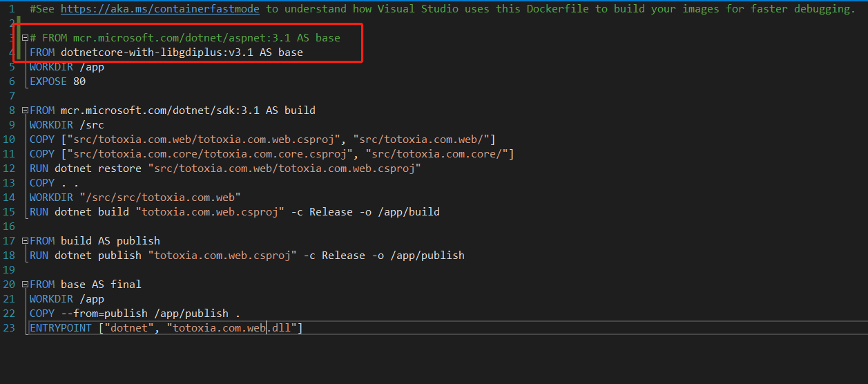The height and width of the screenshot is (384, 868).
Task: Collapse the 'FROM build AS publish' block
Action: tap(25, 241)
